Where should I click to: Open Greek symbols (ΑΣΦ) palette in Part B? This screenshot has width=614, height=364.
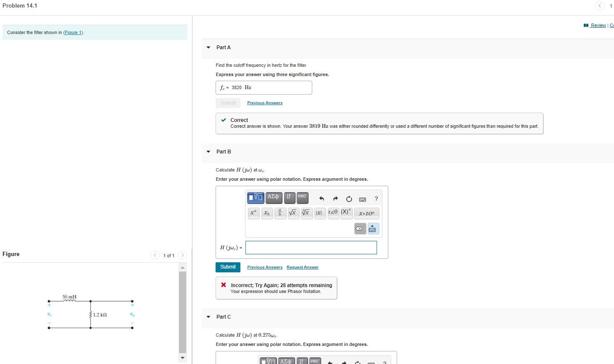[x=273, y=197]
